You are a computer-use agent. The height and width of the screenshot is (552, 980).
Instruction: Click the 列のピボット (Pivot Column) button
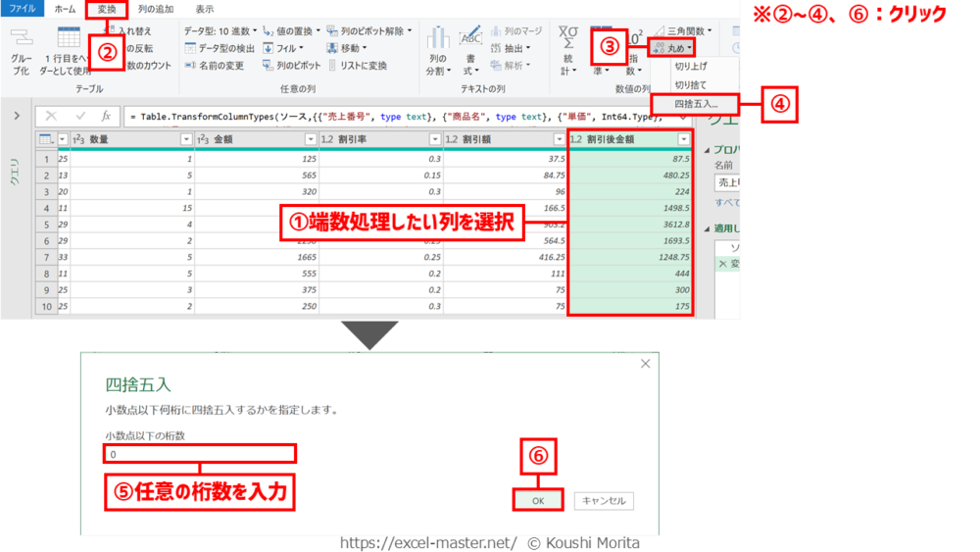[x=291, y=66]
